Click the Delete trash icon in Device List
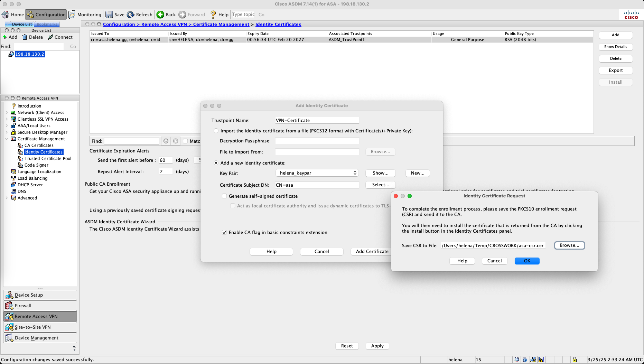Viewport: 644px width, 364px height. (25, 37)
